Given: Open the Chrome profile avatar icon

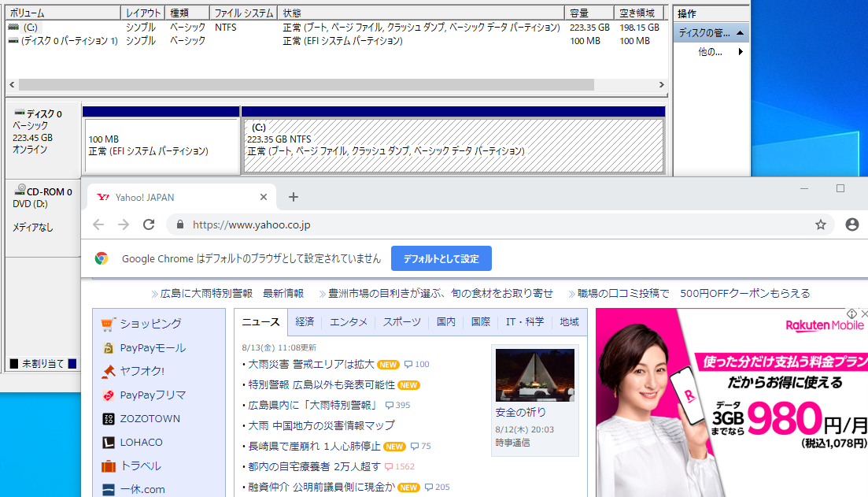Looking at the screenshot, I should [x=852, y=224].
